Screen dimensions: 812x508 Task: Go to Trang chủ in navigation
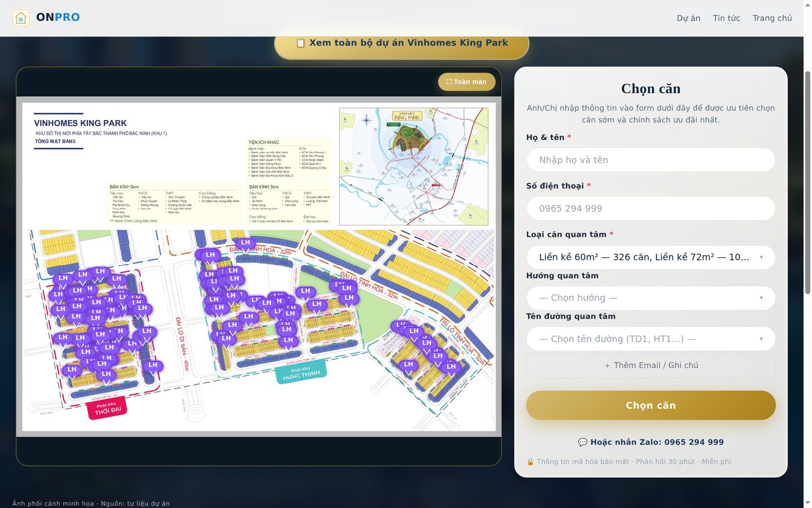[772, 18]
